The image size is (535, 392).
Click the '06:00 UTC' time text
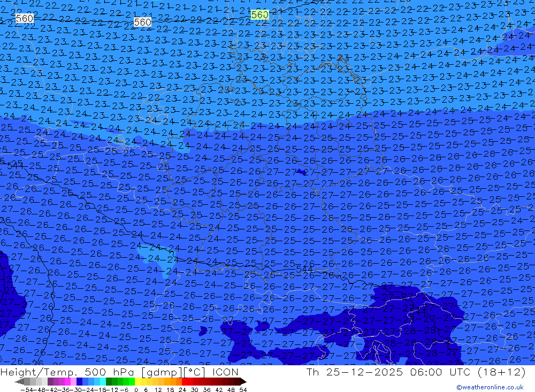pyautogui.click(x=440, y=372)
